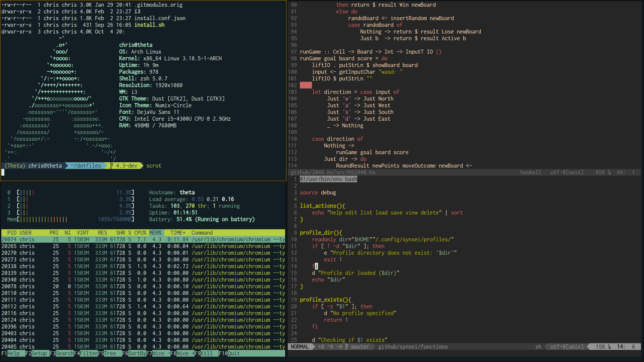Select htop process row with PID 20405
This screenshot has width=644, height=362.
coord(143,347)
